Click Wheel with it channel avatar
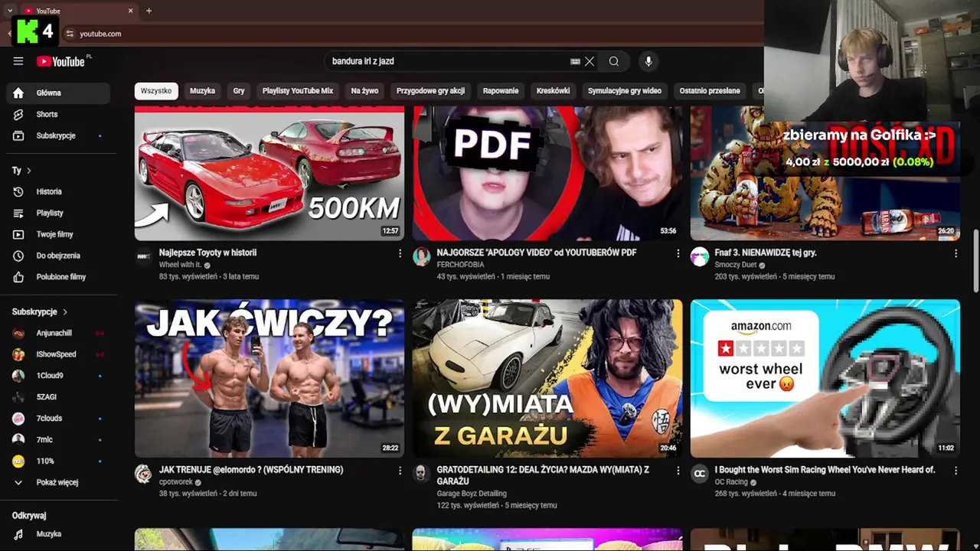 [143, 256]
